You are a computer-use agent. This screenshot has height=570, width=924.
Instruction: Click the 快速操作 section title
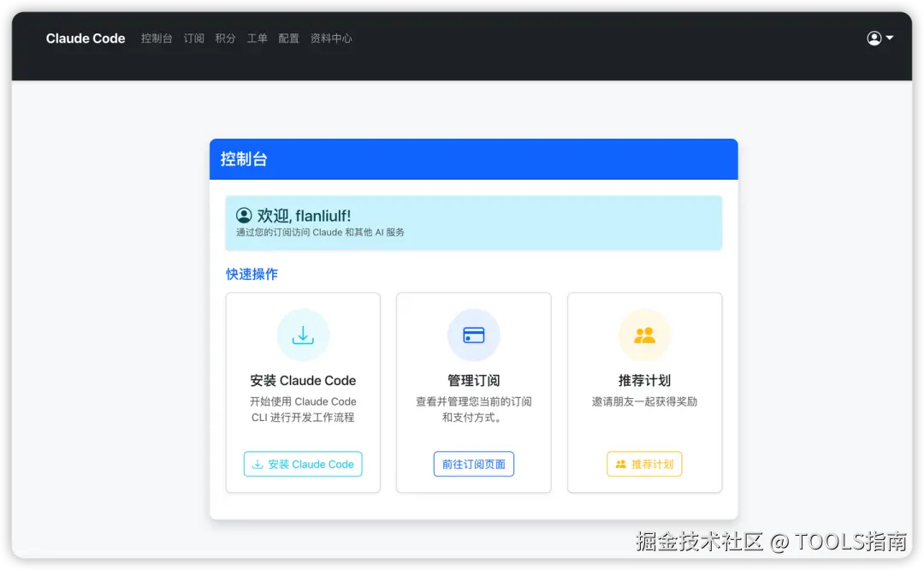(x=252, y=274)
